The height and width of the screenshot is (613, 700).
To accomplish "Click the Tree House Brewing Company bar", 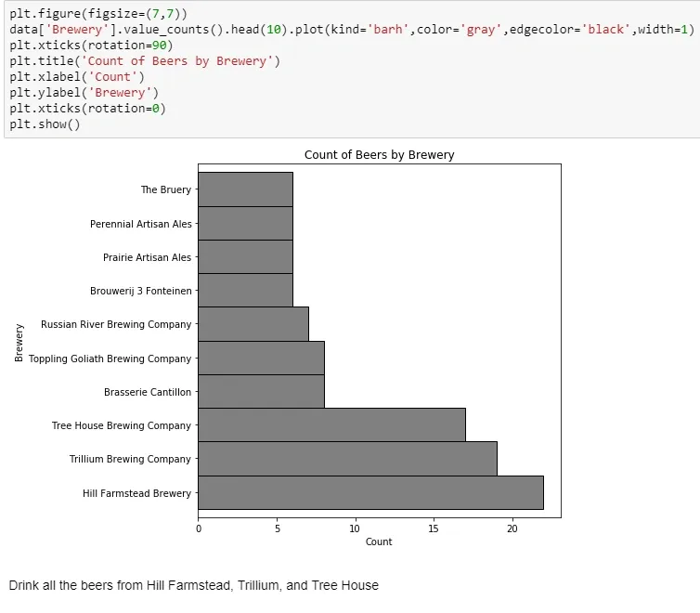I will click(x=331, y=424).
